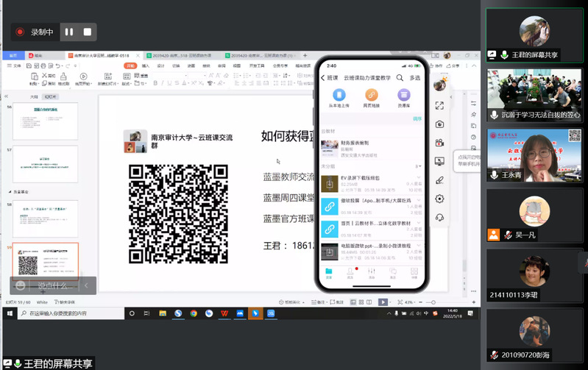Stop the recording with the square button
588x370 pixels.
(87, 32)
